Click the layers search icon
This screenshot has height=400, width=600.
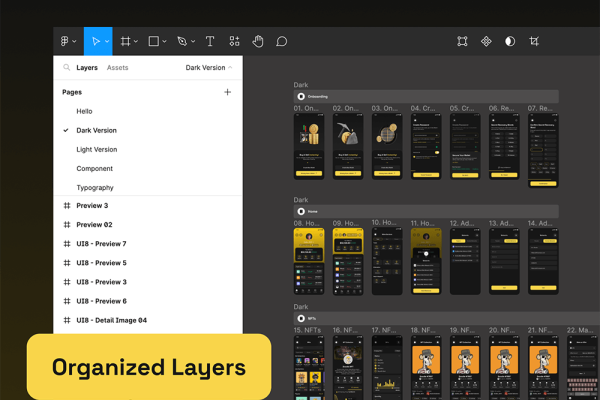point(67,68)
